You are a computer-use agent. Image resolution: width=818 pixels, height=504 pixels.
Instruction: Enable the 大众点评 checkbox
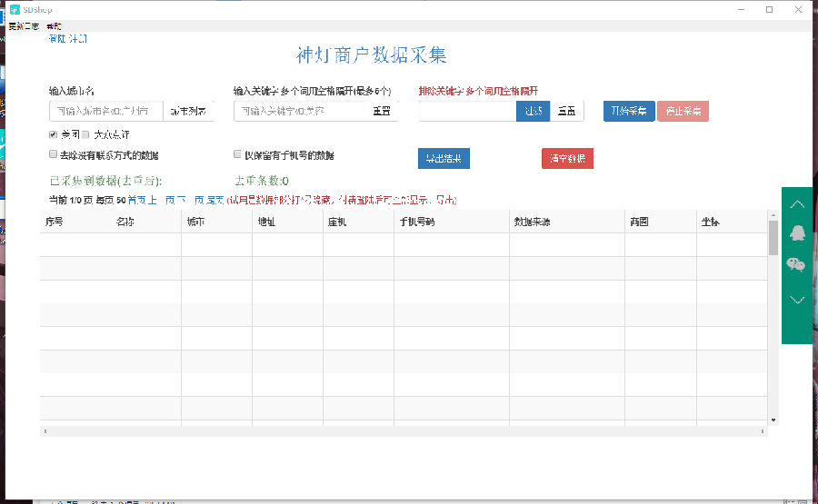(86, 134)
